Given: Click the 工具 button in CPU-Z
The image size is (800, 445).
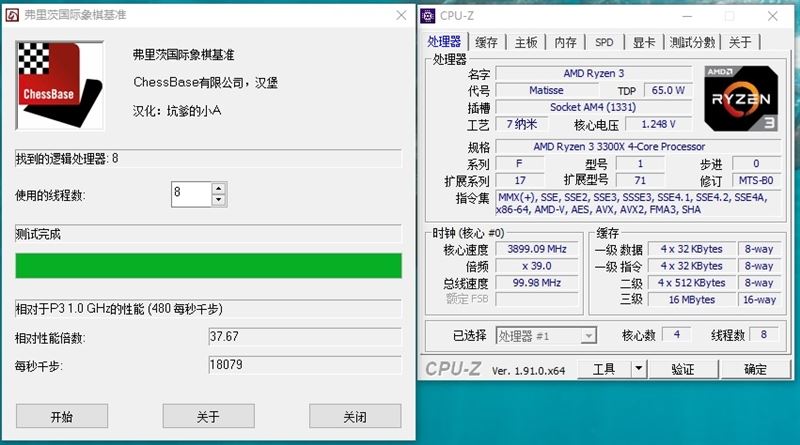Looking at the screenshot, I should [x=604, y=369].
